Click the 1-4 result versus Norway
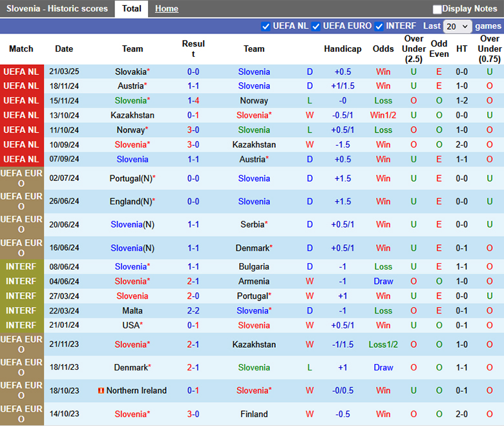Image resolution: width=504 pixels, height=426 pixels. [x=193, y=101]
